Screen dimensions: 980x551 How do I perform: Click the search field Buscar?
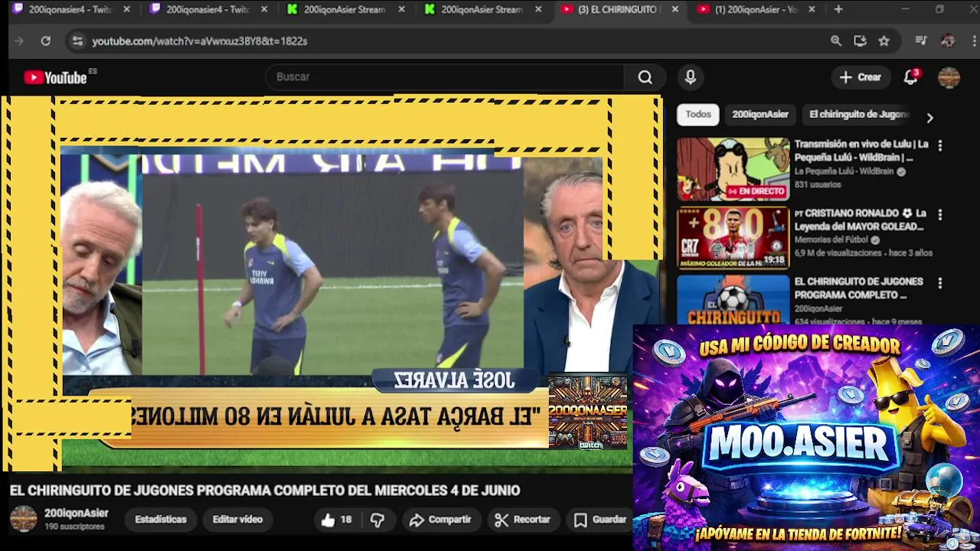tap(444, 77)
